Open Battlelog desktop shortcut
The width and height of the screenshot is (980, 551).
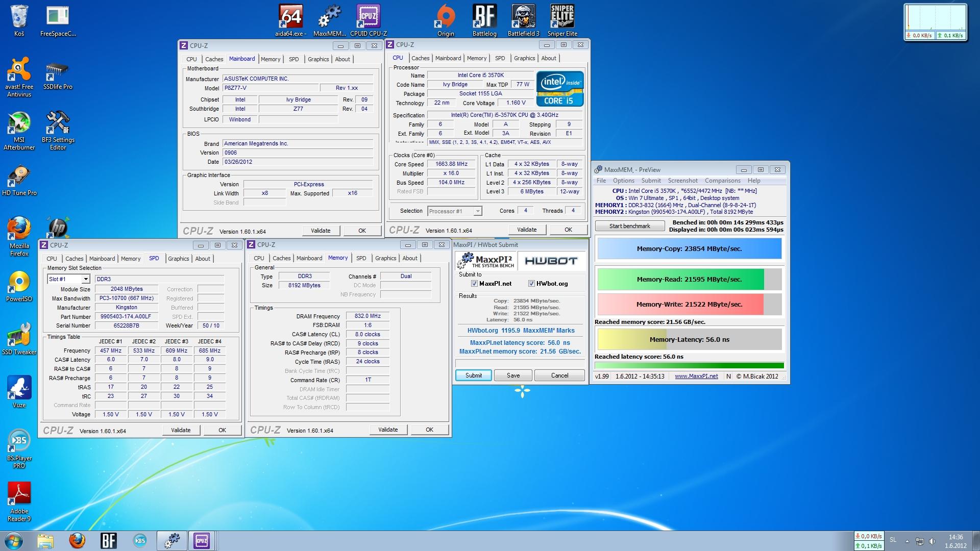tap(484, 20)
